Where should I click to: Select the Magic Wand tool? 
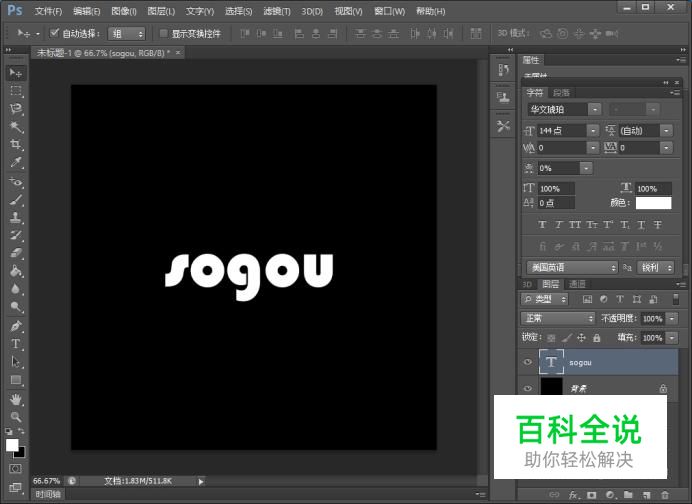16,127
